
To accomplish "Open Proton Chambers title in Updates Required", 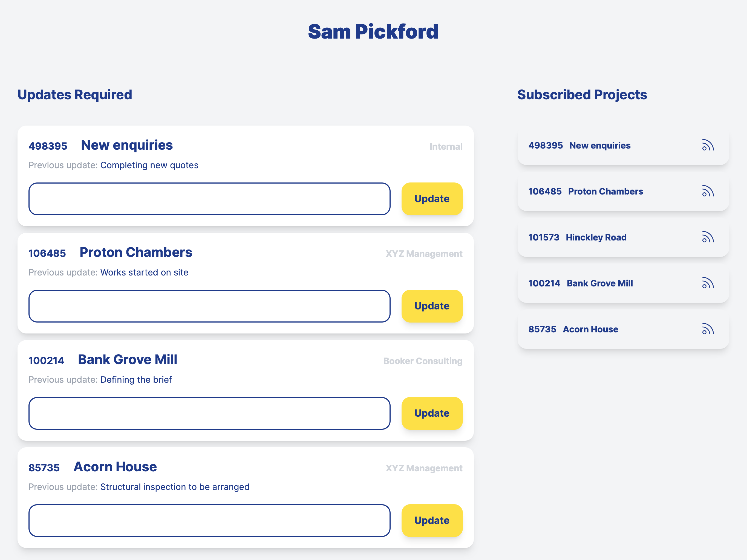I will [x=136, y=253].
